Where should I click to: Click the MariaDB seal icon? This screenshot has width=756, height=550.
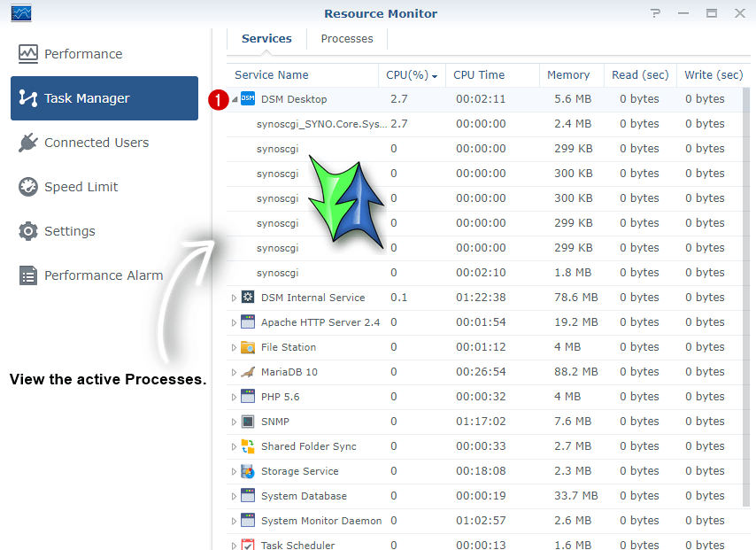click(248, 371)
